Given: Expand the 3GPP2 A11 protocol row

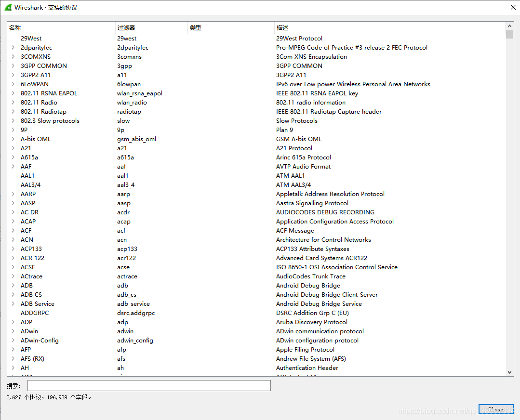Looking at the screenshot, I should (x=13, y=75).
